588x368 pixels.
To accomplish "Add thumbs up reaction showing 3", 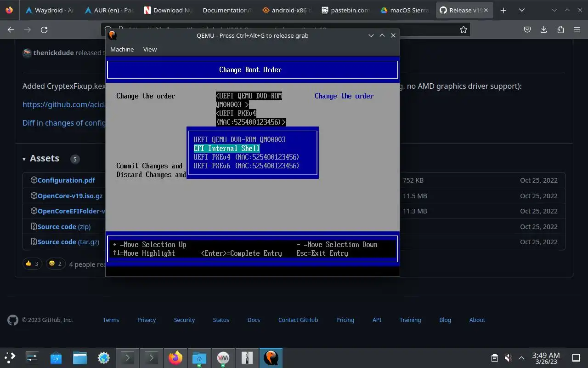I will (32, 264).
